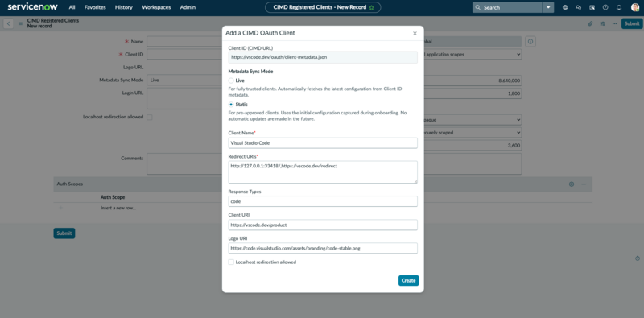Click the background Name field
The image size is (644, 318).
click(x=185, y=42)
